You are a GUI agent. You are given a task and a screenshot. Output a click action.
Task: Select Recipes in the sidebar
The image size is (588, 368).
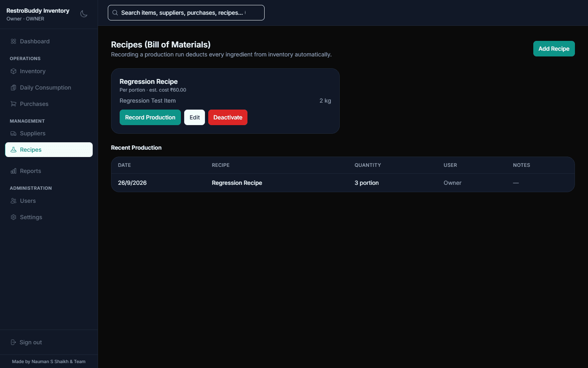(x=49, y=150)
